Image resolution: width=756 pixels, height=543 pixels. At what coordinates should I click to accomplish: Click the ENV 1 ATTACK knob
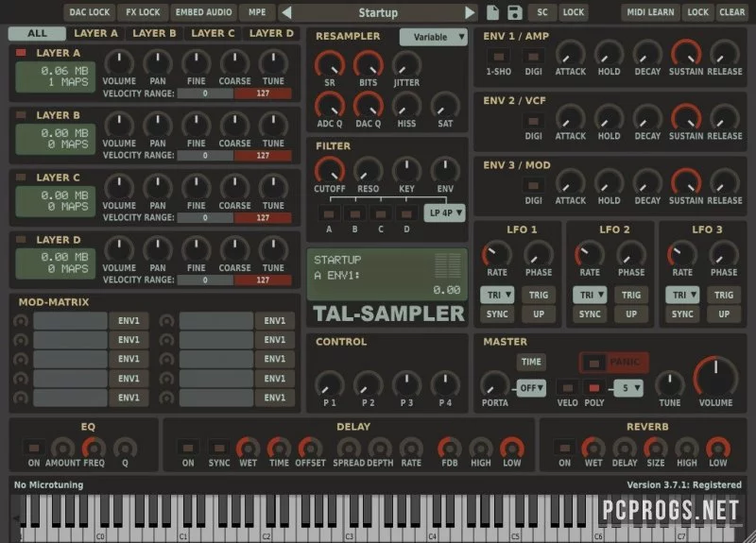pyautogui.click(x=571, y=53)
